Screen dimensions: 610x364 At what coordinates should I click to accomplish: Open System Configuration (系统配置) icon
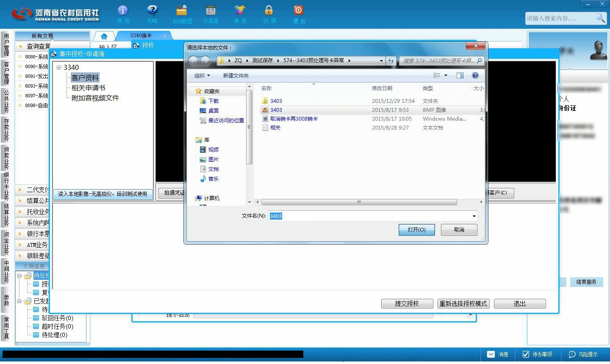tap(182, 14)
